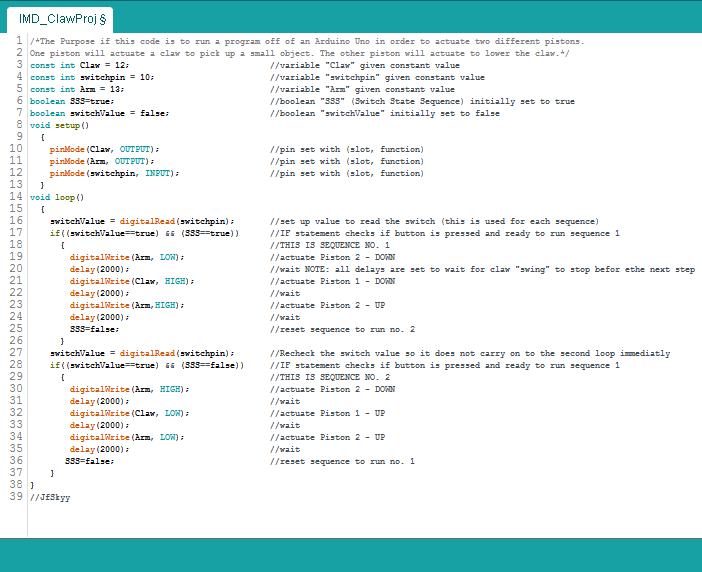Select the IMD_ClawProj sketch tab
The width and height of the screenshot is (702, 572).
[62, 19]
